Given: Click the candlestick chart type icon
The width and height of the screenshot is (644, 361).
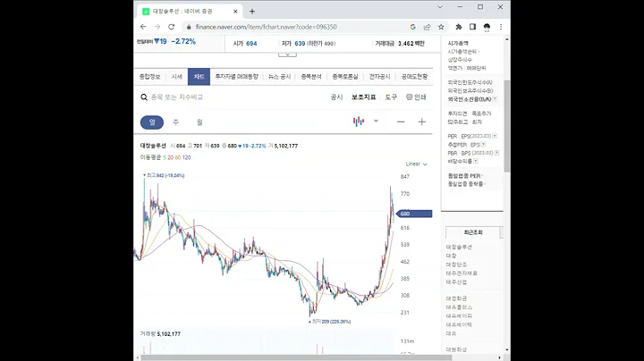Looking at the screenshot, I should coord(359,122).
